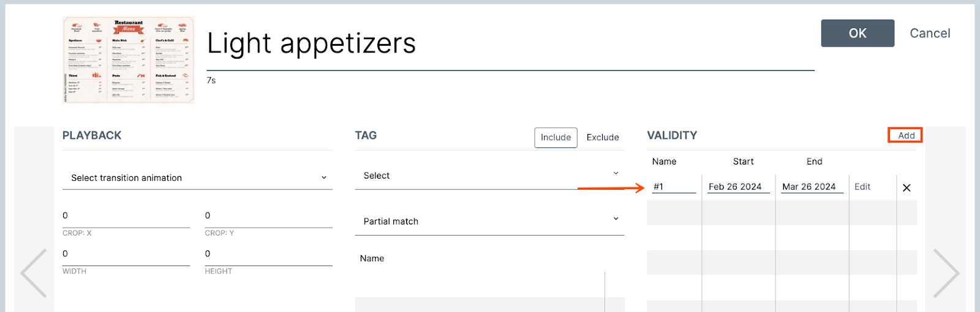Go to previous item with left arrow
The image size is (980, 312).
click(x=34, y=273)
